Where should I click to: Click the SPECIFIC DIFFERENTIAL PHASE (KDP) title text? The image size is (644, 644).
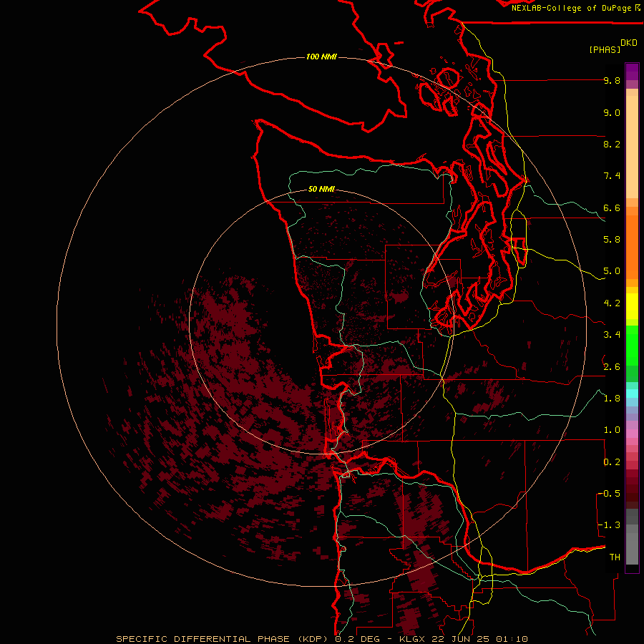(223, 639)
